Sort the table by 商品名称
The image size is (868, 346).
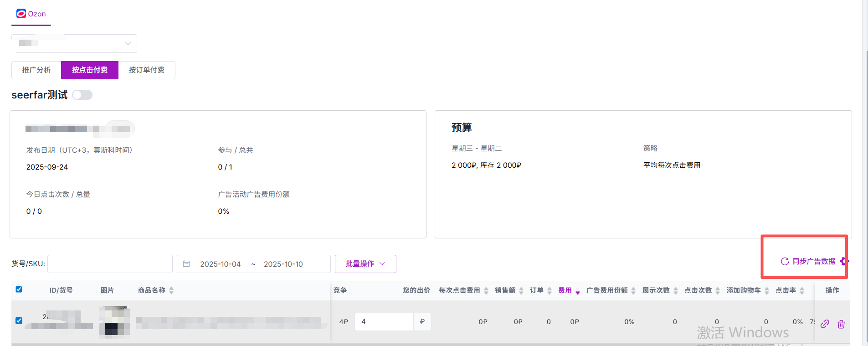(x=171, y=290)
